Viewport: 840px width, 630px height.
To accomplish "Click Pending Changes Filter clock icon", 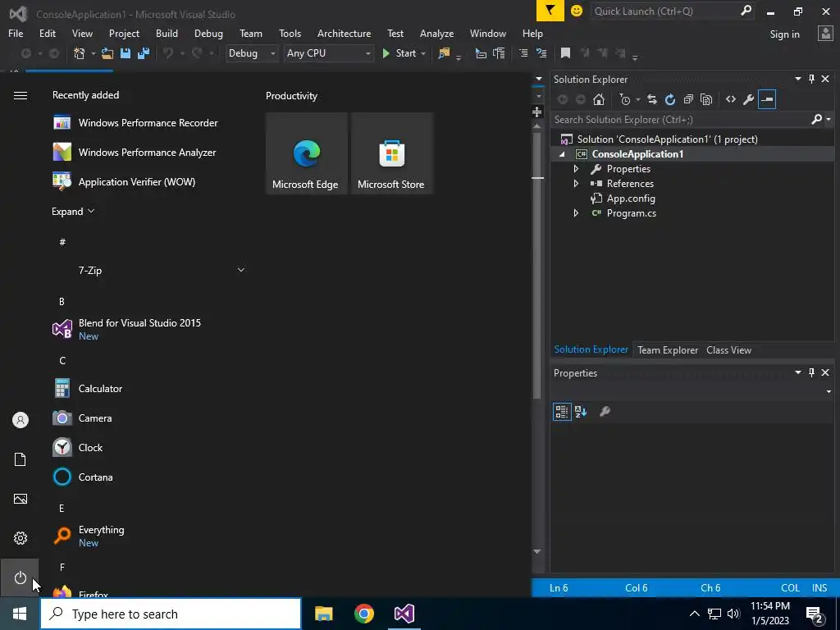I will click(625, 99).
